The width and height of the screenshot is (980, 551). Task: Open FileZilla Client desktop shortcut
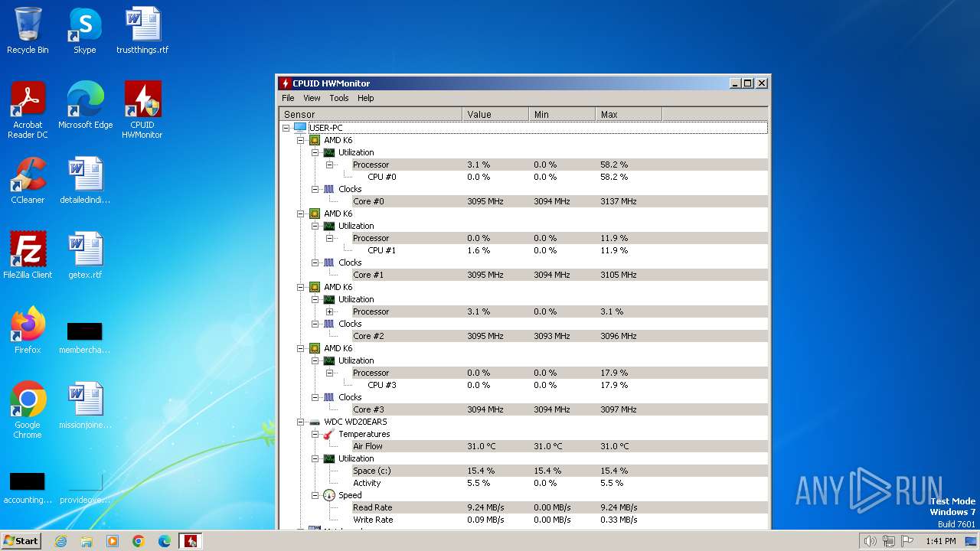28,256
